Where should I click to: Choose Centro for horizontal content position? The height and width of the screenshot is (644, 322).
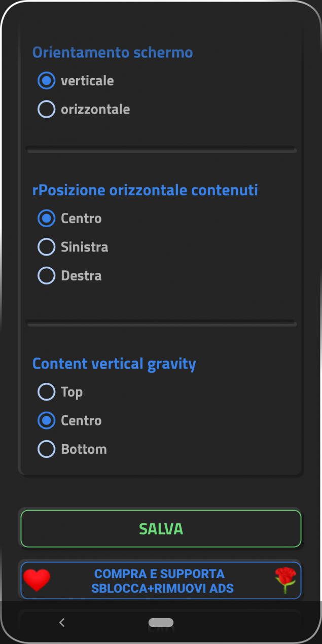coord(69,219)
